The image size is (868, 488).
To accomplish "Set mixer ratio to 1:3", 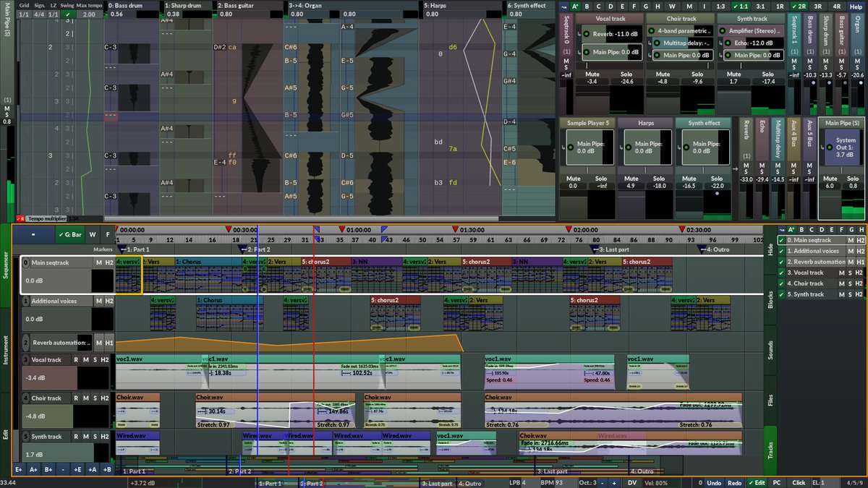I will tap(720, 6).
